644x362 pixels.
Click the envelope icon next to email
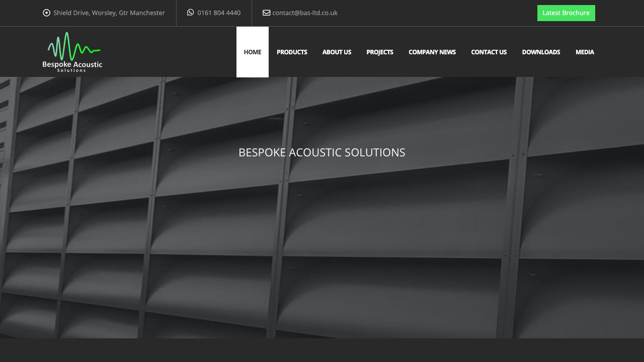[266, 13]
